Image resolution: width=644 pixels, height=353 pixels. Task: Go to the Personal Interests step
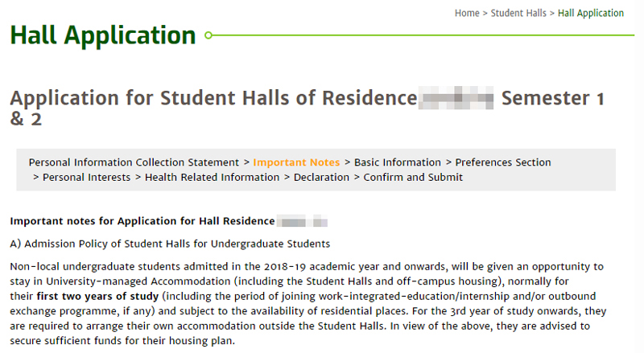86,178
